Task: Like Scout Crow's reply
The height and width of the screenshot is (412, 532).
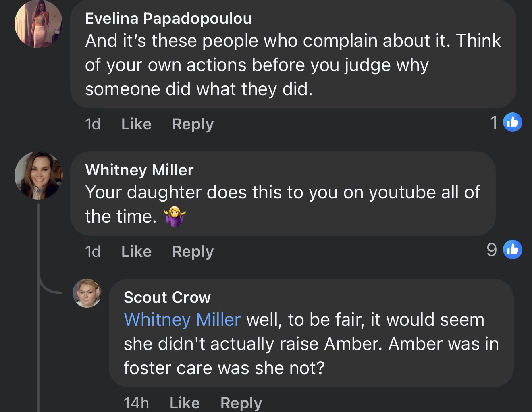Action: 185,403
